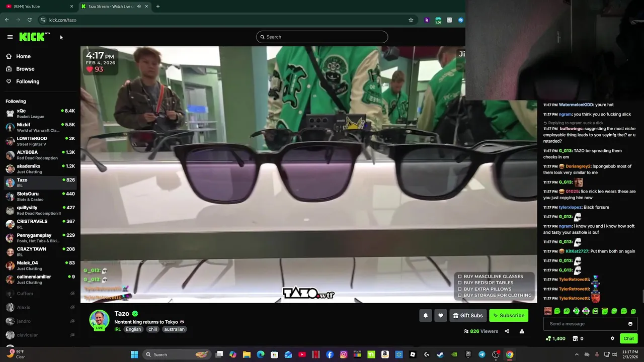This screenshot has width=644, height=362.
Task: Open chat settings gear icon
Action: point(612,338)
